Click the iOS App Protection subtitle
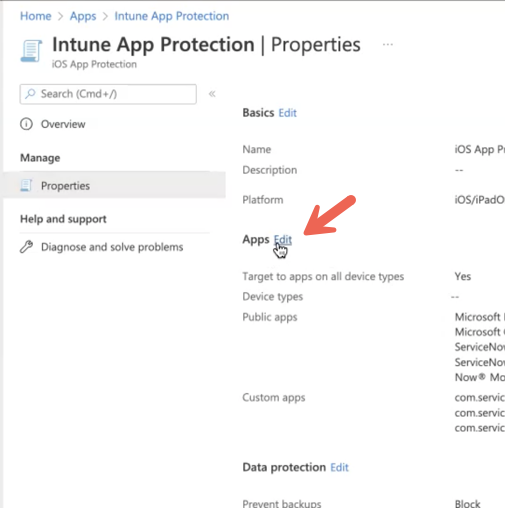Viewport: 505px width, 508px height. (x=94, y=64)
